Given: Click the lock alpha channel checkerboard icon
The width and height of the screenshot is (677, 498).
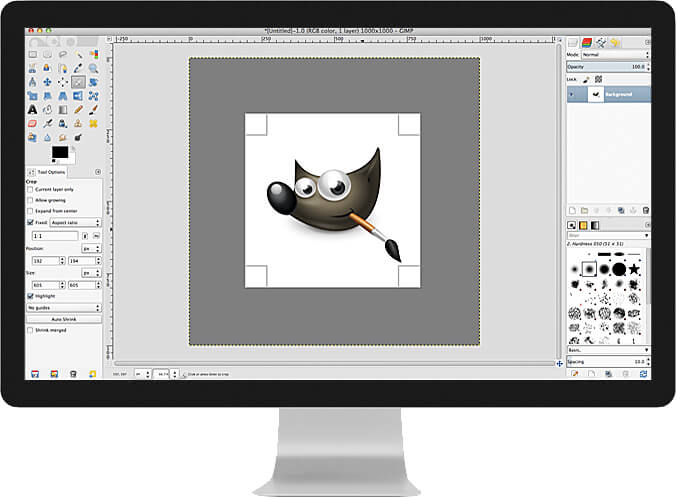Looking at the screenshot, I should (x=598, y=79).
